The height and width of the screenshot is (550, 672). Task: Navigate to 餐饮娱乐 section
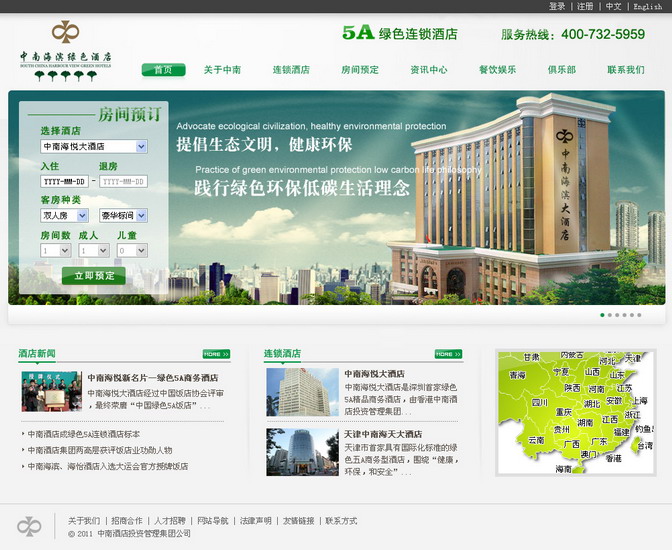coord(498,70)
